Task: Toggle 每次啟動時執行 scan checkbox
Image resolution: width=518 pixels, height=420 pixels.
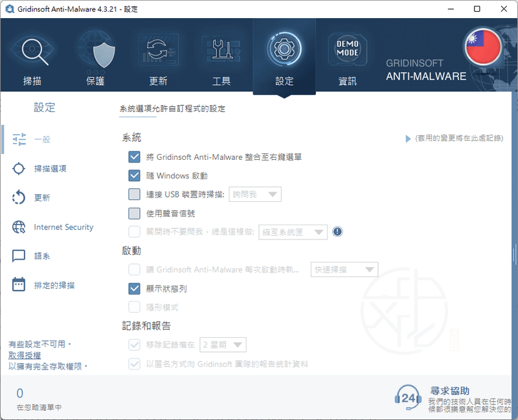Action: click(134, 269)
